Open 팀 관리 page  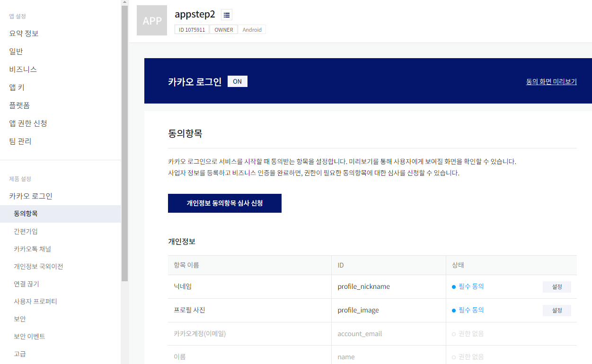pos(20,141)
